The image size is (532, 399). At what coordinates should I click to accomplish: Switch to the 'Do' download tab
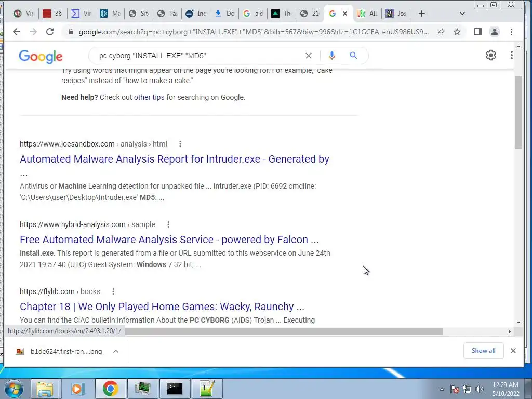click(224, 14)
